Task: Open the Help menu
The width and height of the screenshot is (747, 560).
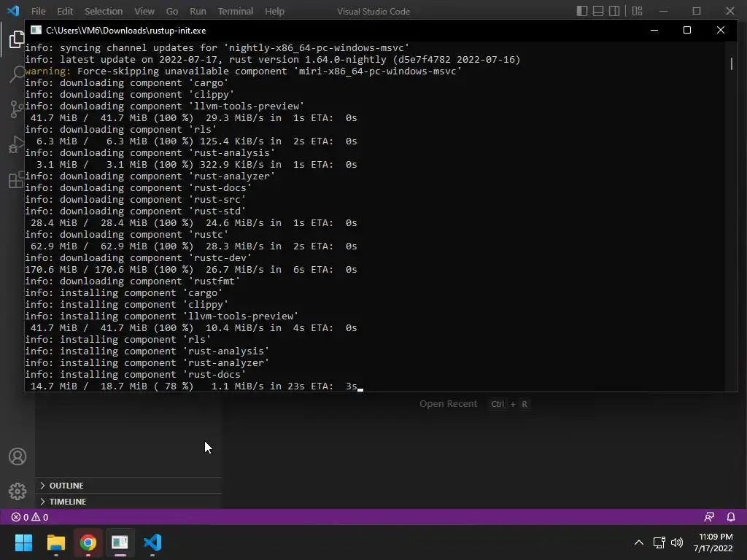Action: pyautogui.click(x=274, y=11)
